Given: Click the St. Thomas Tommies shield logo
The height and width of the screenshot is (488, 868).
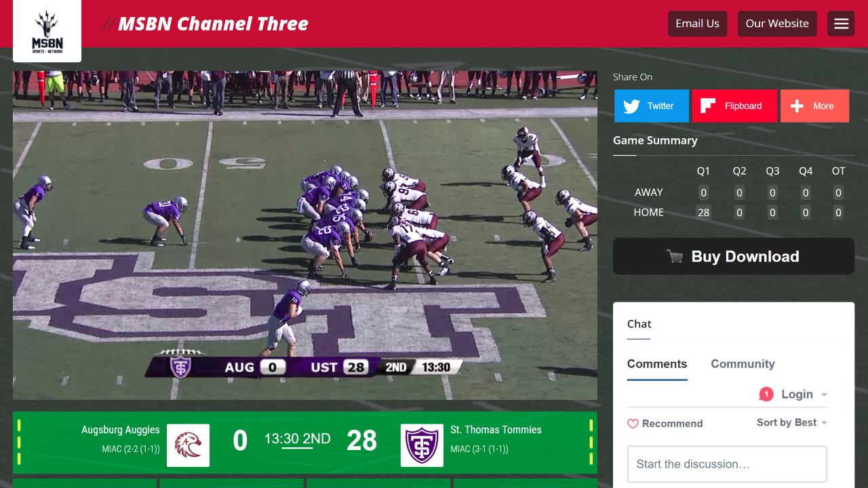Looking at the screenshot, I should tap(422, 445).
